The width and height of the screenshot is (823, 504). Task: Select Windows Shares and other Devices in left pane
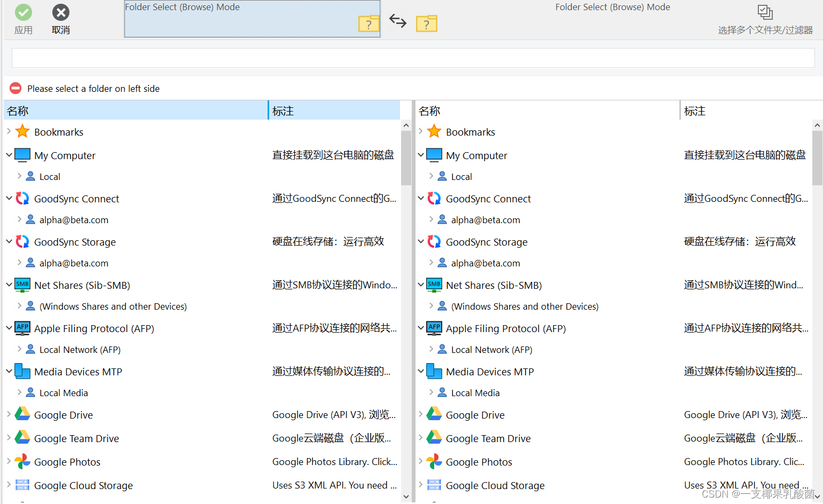pos(113,306)
